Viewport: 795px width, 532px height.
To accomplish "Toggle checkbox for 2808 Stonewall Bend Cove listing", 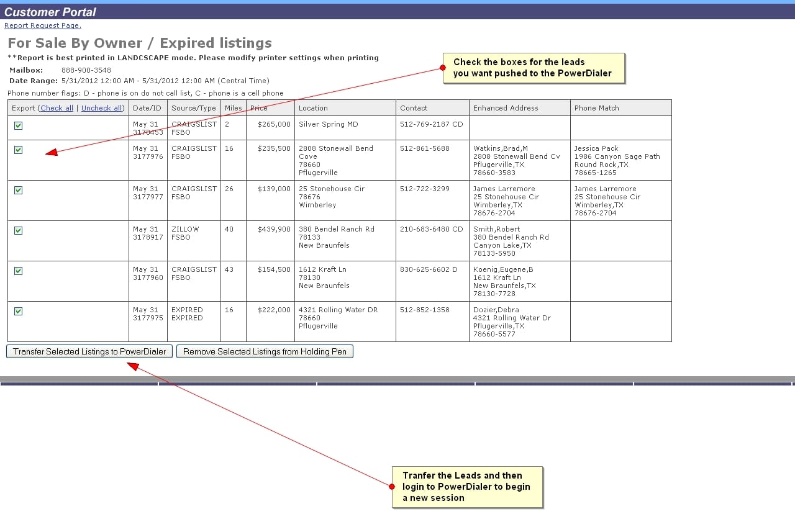I will pos(18,150).
